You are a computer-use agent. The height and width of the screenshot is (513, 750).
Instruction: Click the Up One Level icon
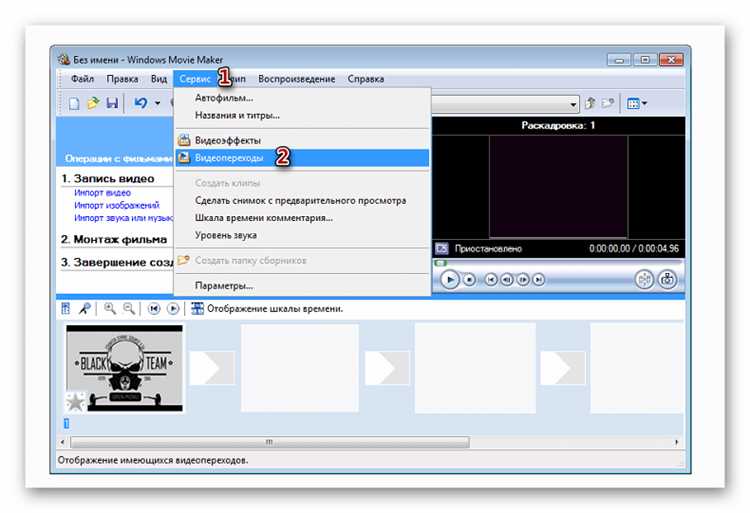click(x=590, y=103)
